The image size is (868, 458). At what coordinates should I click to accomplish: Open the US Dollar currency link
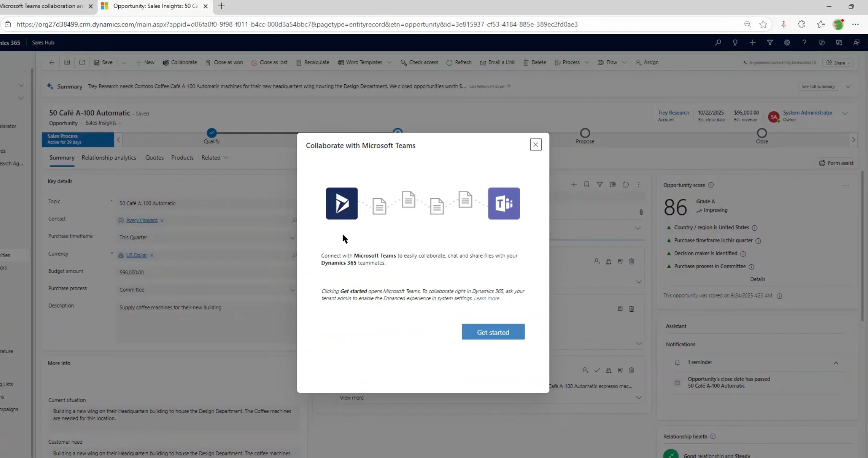click(137, 255)
